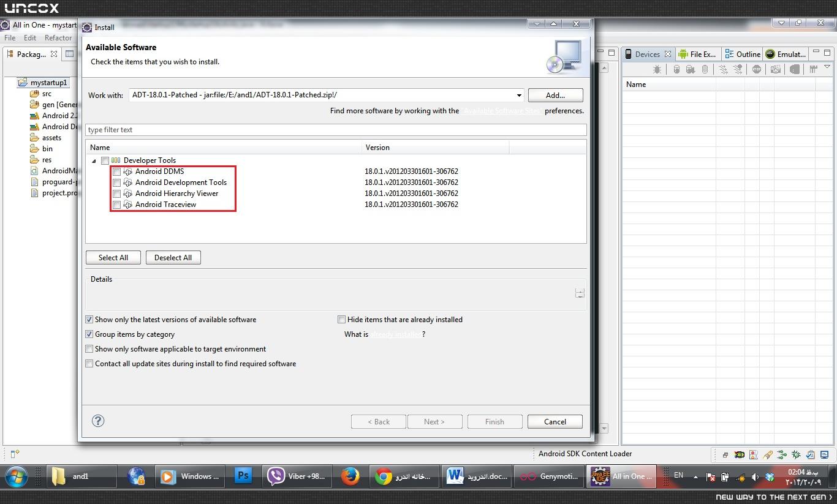The height and width of the screenshot is (504, 837).
Task: Collapse the Developer Tools tree category
Action: tap(94, 161)
